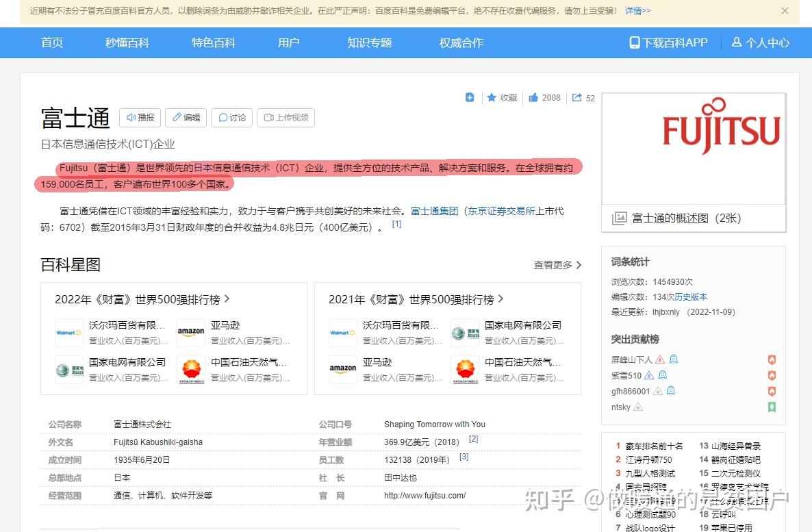Viewport: 812px width, 532px height.
Task: Select the 1935年6月20日 founding date value
Action: (142, 460)
